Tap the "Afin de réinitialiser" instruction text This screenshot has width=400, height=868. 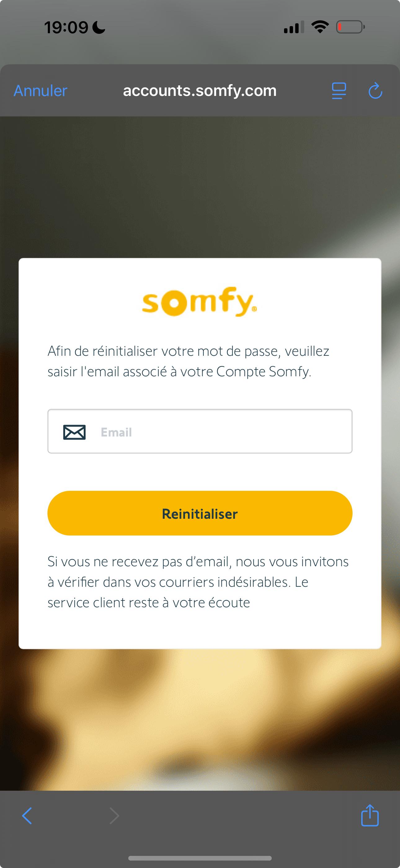188,361
